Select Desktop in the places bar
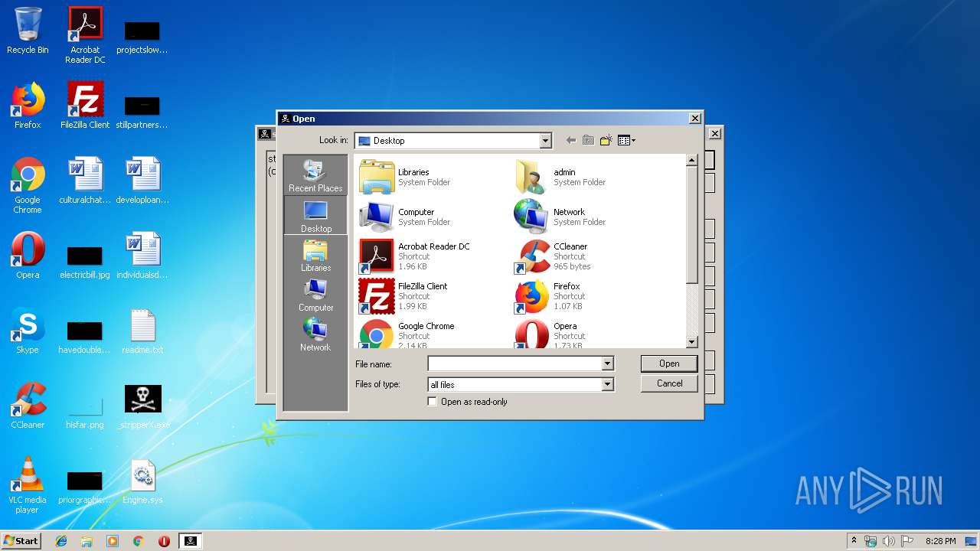This screenshot has width=980, height=551. click(x=315, y=217)
